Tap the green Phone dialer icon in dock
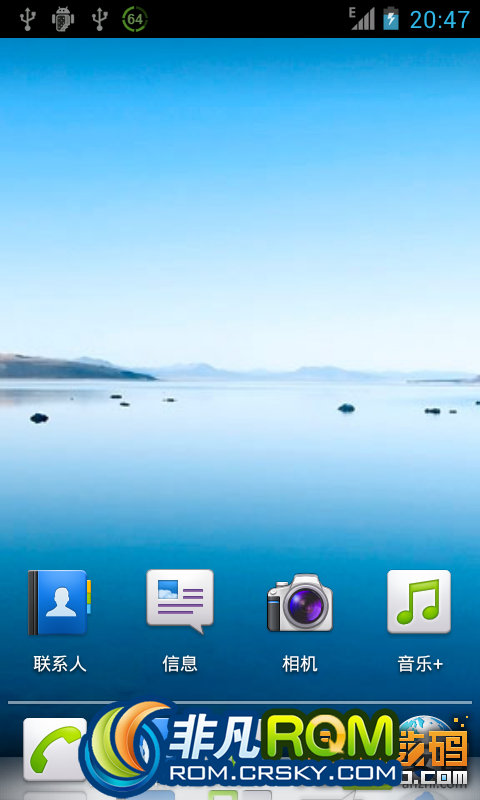480x800 pixels. click(55, 749)
